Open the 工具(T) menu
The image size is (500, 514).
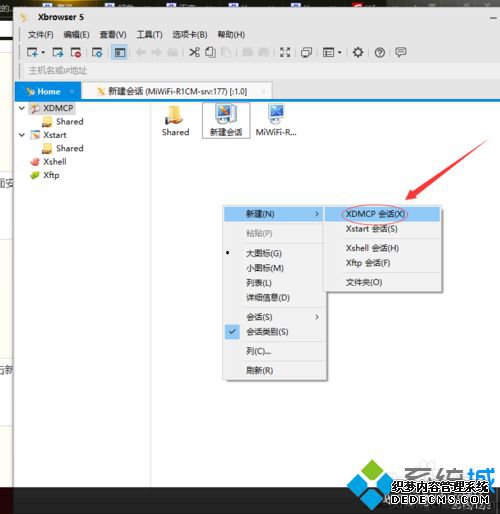[149, 34]
